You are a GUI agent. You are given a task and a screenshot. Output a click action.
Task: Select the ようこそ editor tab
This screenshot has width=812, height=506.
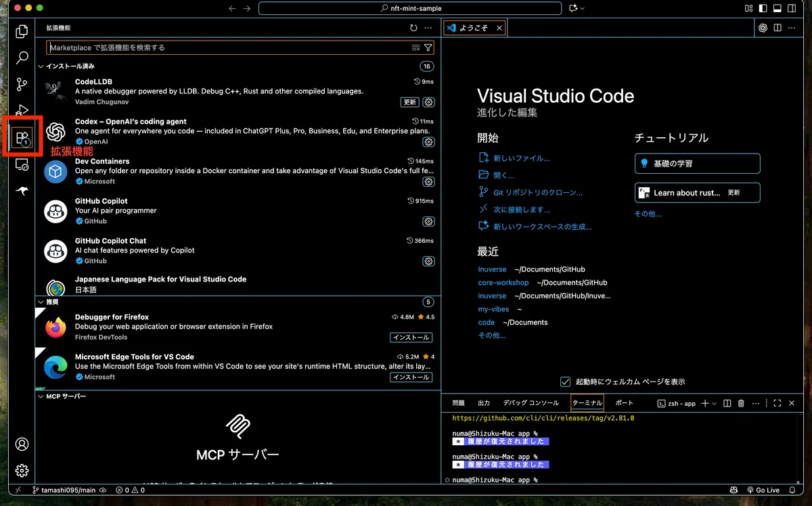pos(474,28)
